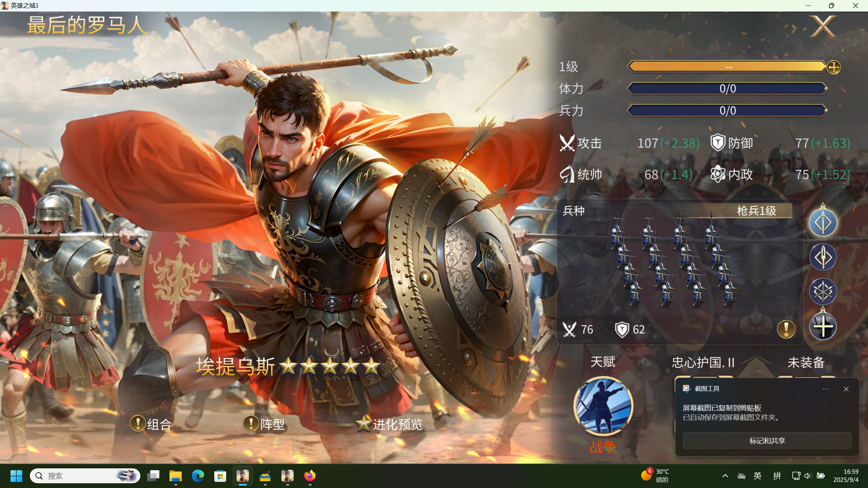Click 标记和共享 in the notification
868x488 pixels.
pyautogui.click(x=767, y=440)
